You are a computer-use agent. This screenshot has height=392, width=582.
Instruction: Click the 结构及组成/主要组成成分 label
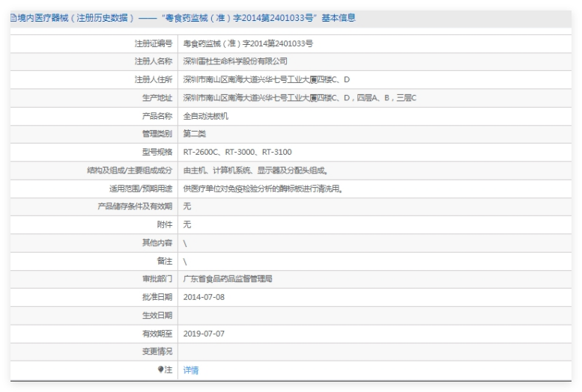click(x=130, y=171)
